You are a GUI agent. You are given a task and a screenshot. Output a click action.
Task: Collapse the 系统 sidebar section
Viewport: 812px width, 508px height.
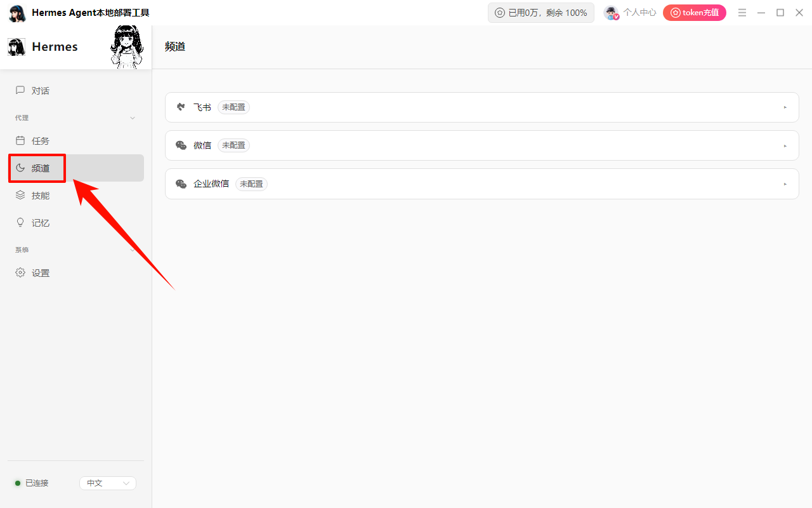click(x=133, y=250)
